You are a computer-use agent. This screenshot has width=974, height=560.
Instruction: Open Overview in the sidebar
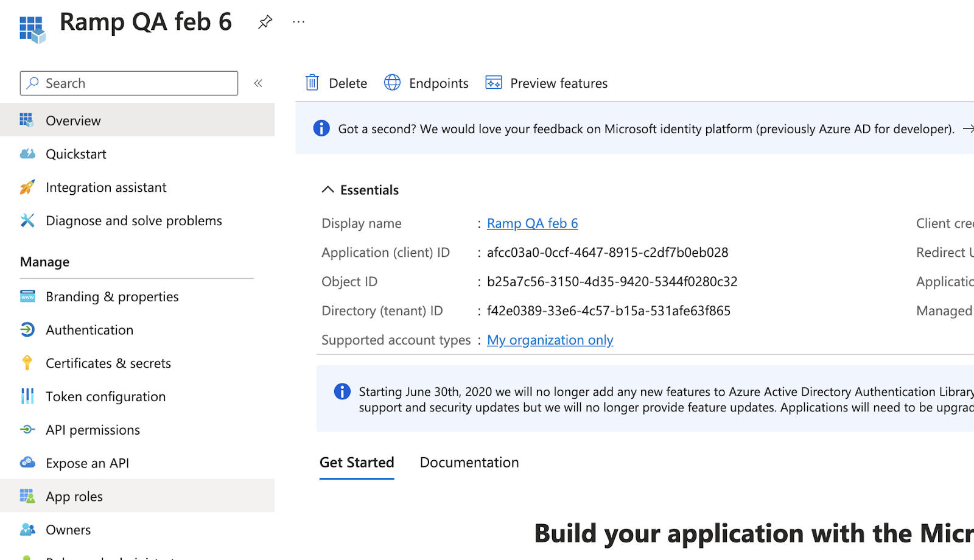[x=138, y=121]
